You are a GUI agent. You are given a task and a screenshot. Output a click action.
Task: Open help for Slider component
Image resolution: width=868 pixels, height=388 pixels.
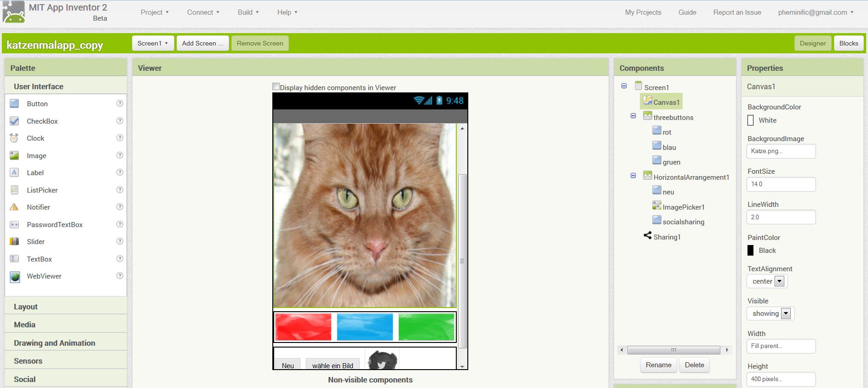[120, 241]
